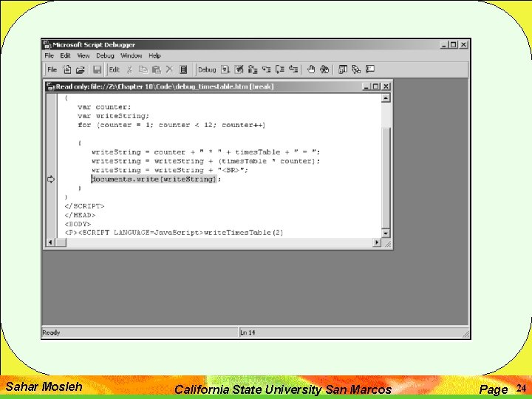Click the '</HEAD>' line
Viewport: 532px width, 399px height.
(x=80, y=215)
